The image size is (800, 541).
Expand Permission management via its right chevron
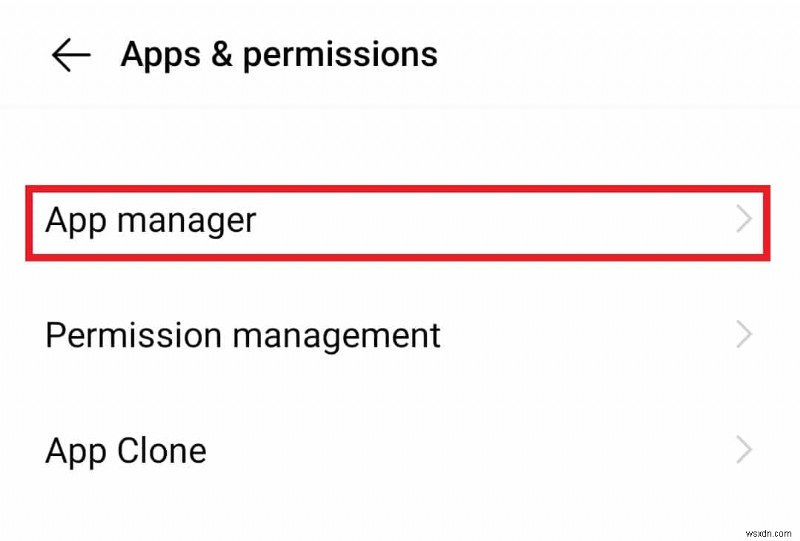click(x=743, y=335)
